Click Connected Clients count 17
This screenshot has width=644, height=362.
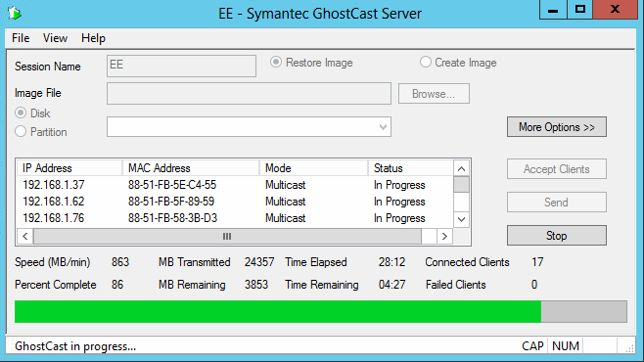[537, 262]
